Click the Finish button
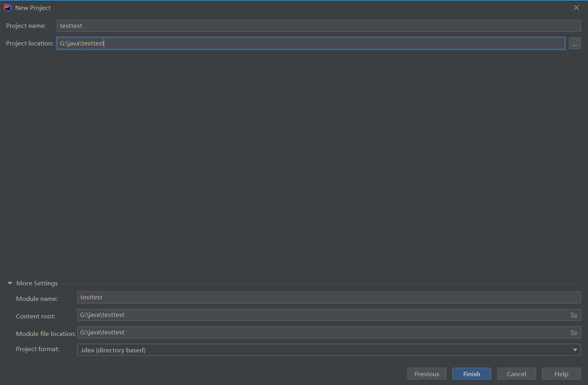Image resolution: width=588 pixels, height=385 pixels. pos(472,374)
